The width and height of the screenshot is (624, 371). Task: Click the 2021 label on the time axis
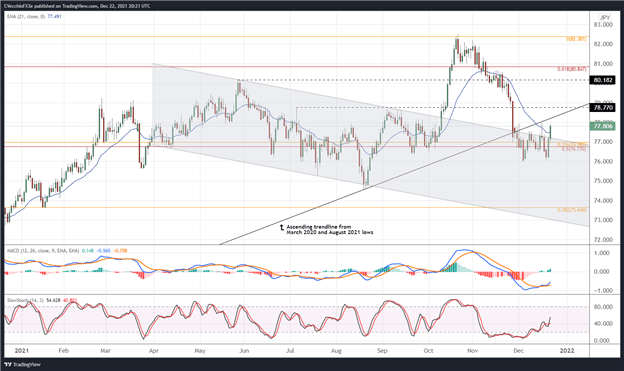21,351
